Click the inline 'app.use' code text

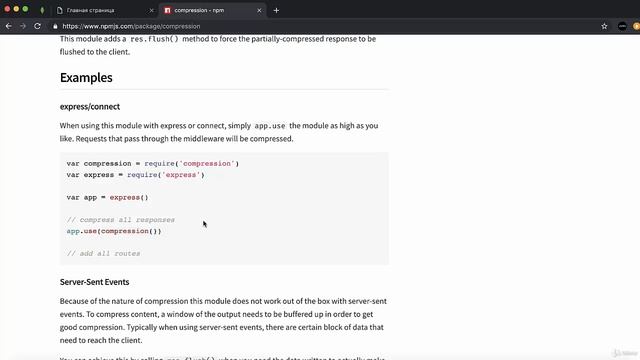(270, 126)
